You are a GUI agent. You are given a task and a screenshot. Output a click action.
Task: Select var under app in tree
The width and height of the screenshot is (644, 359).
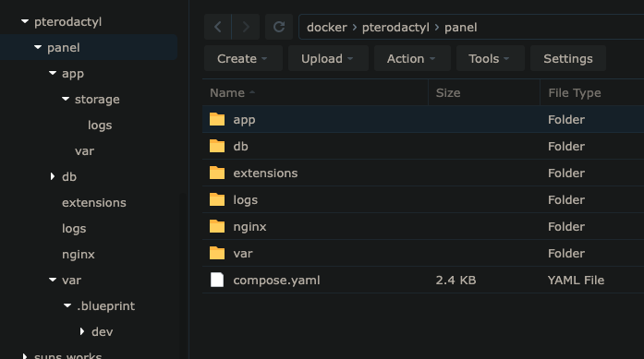click(x=84, y=151)
